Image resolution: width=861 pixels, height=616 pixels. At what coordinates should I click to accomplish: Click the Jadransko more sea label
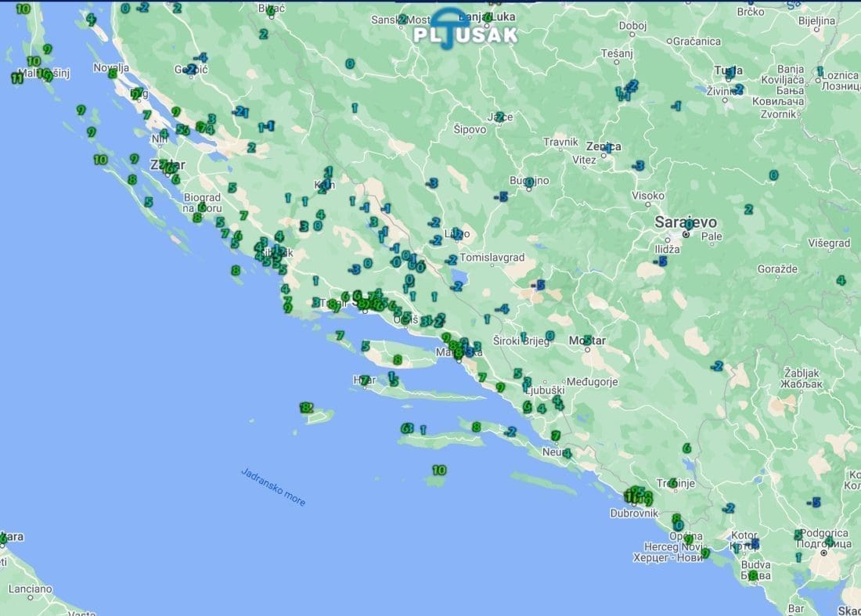pos(273,487)
